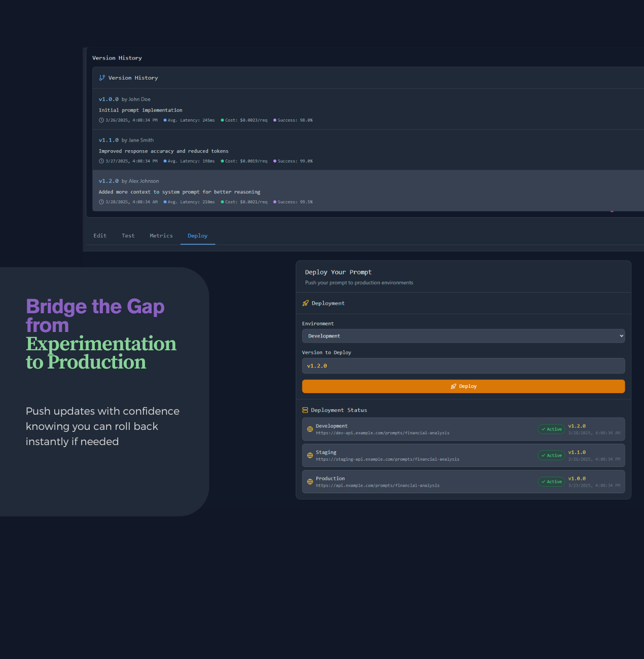This screenshot has height=659, width=644.
Task: Click 'Avg. Latency: 210ms' value
Action: pyautogui.click(x=191, y=202)
